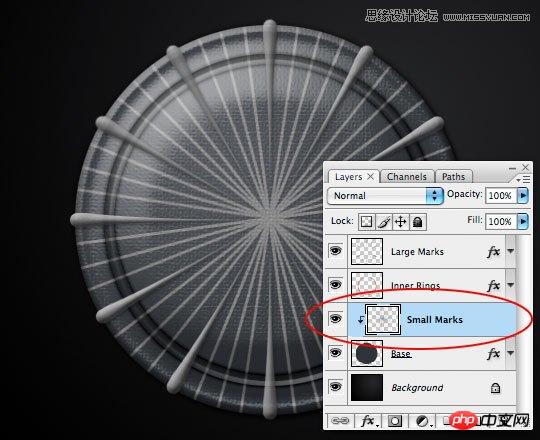Click the Lock image pixels brush icon
The height and width of the screenshot is (440, 540).
tap(384, 221)
